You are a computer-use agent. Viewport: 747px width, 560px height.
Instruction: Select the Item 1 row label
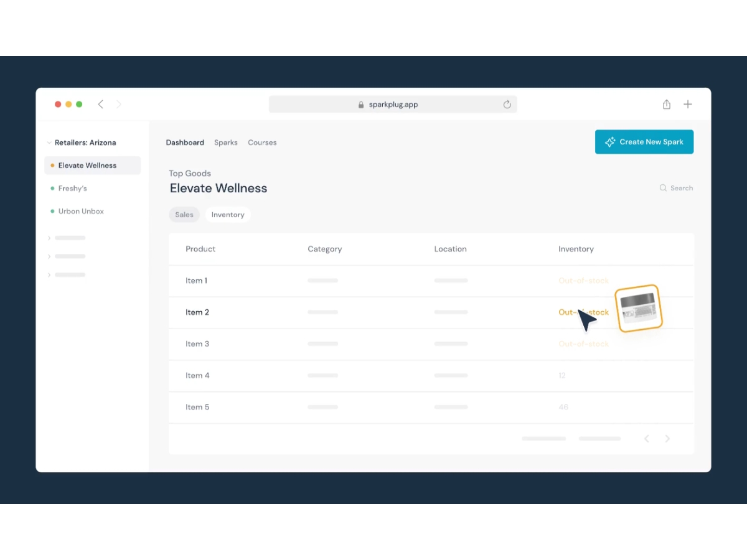coord(197,281)
